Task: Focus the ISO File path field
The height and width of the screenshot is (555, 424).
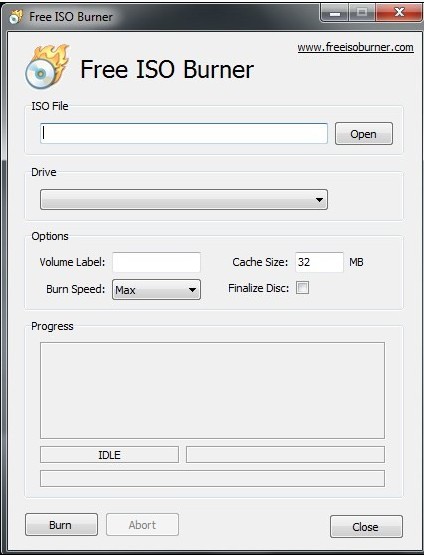Action: (184, 133)
